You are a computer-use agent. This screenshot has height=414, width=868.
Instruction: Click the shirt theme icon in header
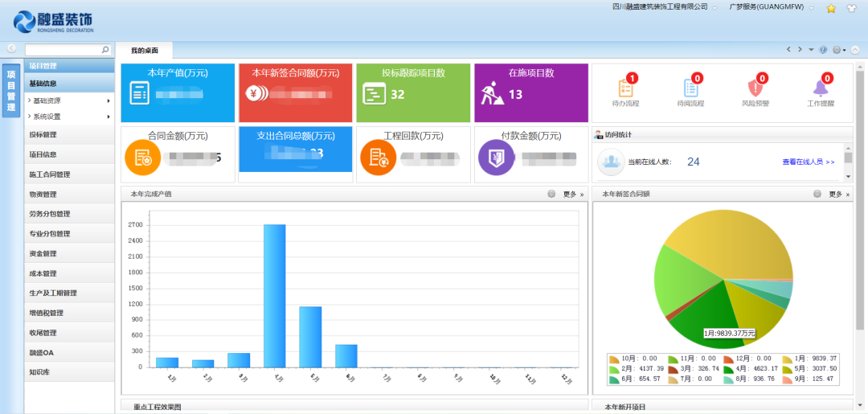click(852, 8)
